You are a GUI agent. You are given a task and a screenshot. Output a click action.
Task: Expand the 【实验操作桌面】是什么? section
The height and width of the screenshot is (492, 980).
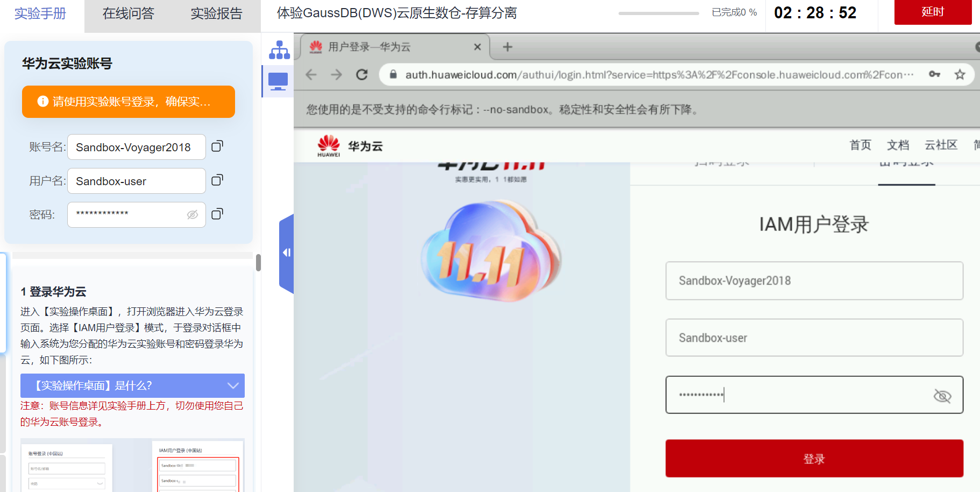pos(132,385)
